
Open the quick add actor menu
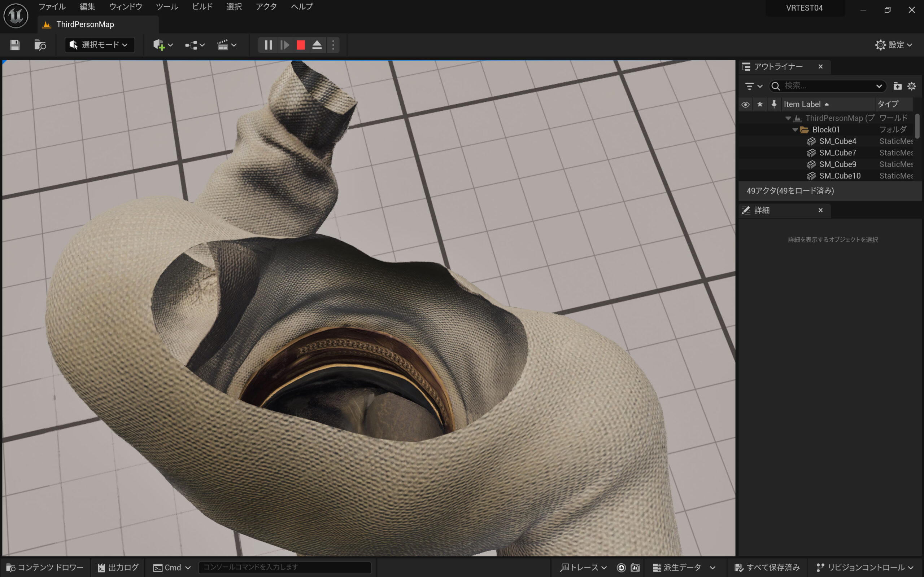(x=163, y=45)
